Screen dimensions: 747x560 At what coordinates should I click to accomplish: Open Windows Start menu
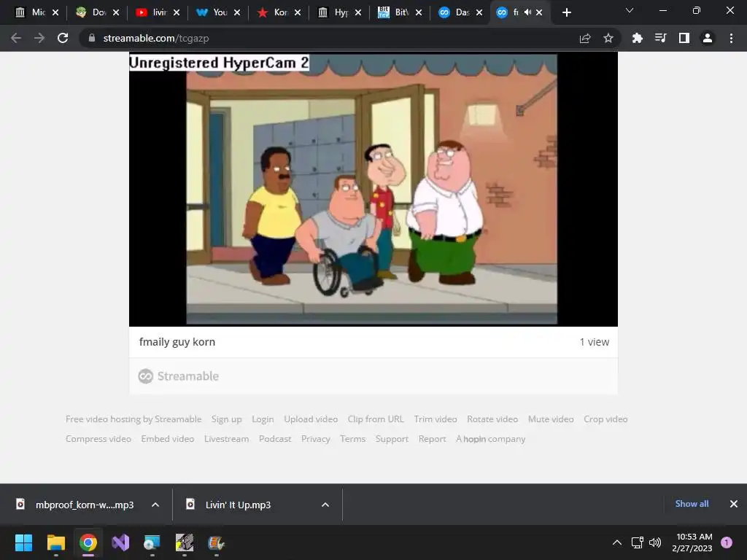[23, 542]
